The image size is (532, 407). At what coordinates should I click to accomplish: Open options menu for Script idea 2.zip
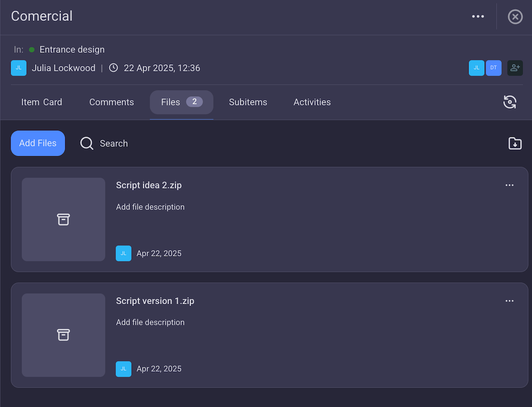point(509,185)
